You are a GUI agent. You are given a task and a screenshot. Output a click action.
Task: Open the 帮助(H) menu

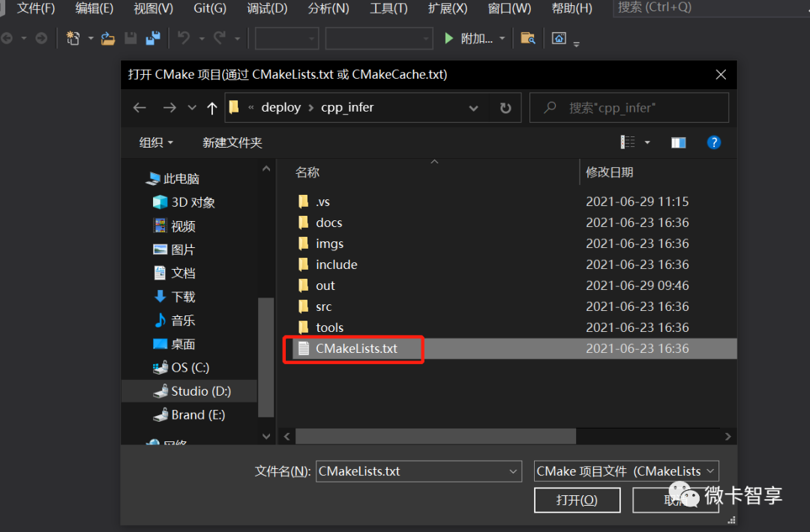(571, 8)
